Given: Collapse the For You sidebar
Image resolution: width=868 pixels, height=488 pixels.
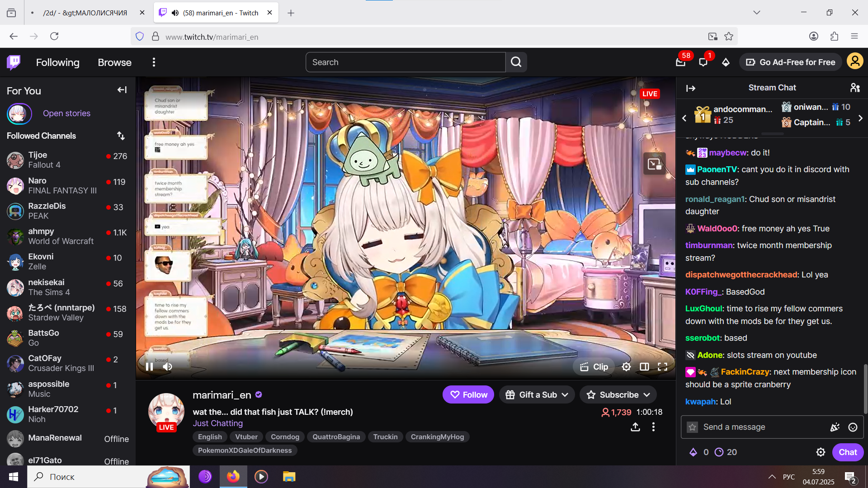Looking at the screenshot, I should (122, 90).
